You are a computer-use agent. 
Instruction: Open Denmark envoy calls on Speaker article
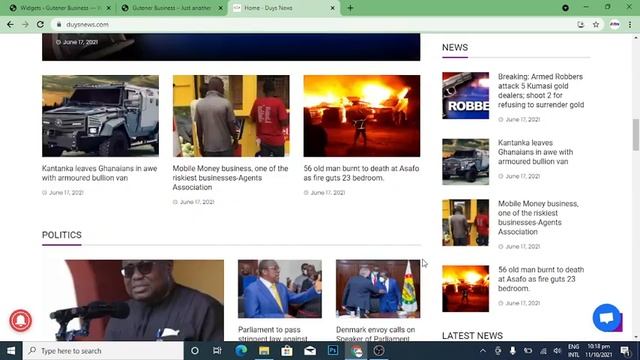(x=376, y=334)
